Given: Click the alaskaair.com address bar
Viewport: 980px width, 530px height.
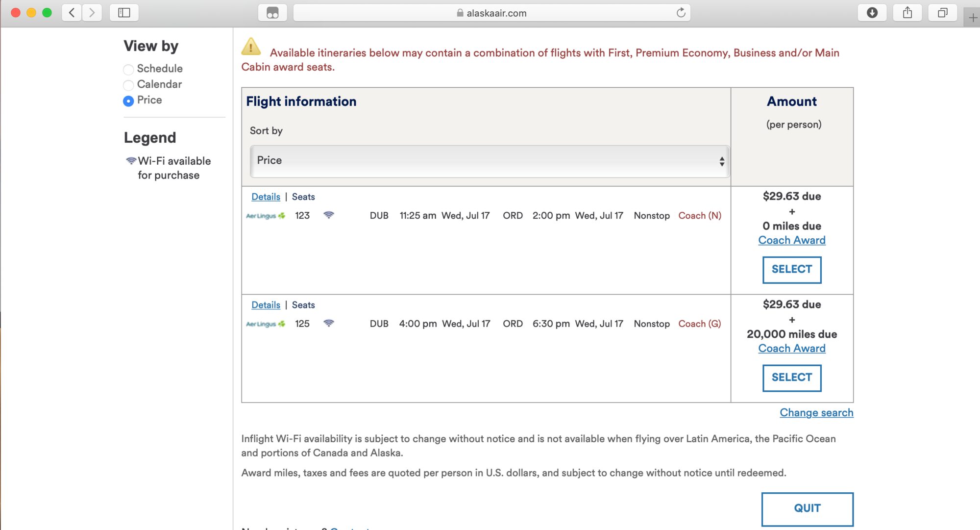Looking at the screenshot, I should tap(492, 13).
